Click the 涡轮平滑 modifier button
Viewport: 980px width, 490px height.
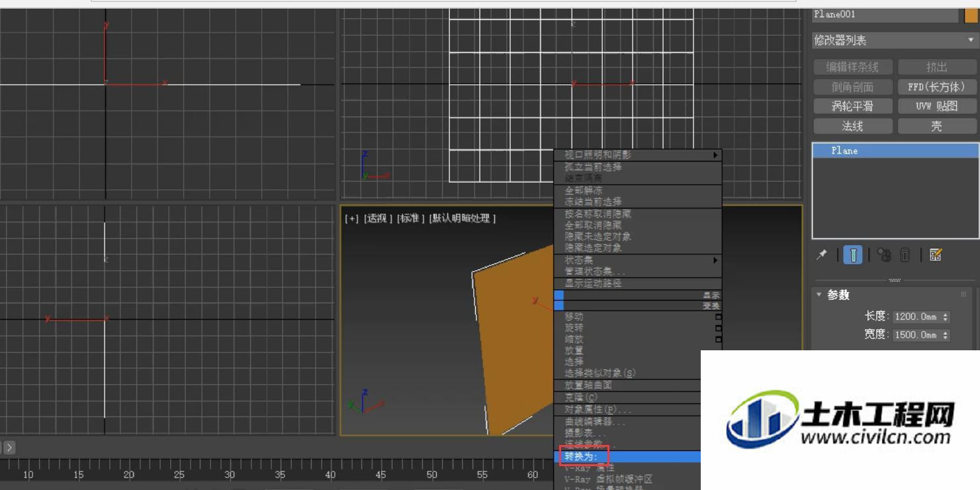[853, 107]
